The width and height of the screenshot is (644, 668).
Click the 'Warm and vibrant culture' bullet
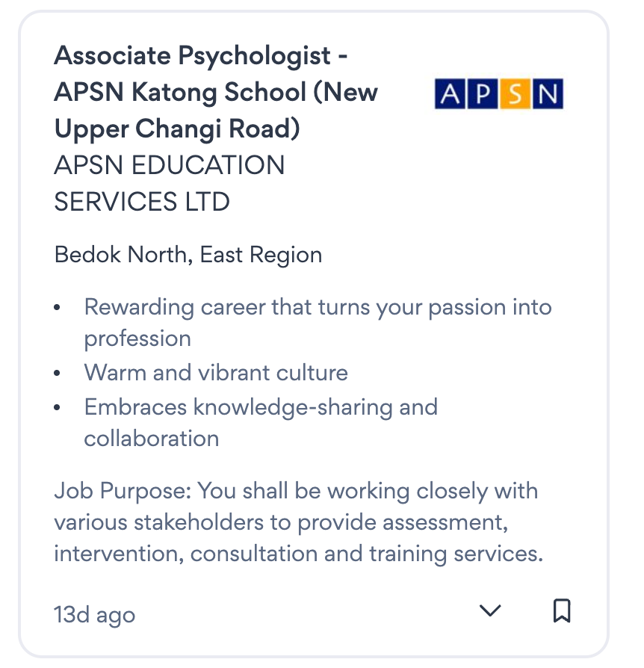coord(216,372)
